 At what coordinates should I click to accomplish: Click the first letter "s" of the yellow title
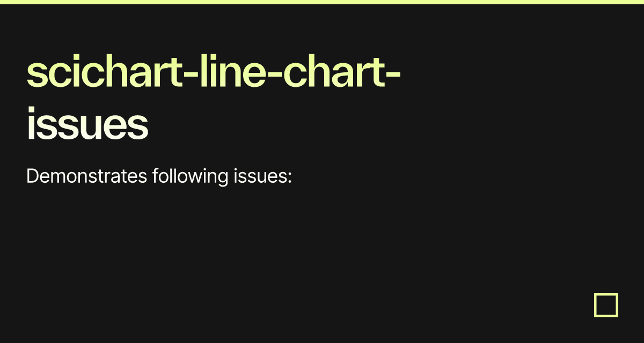pyautogui.click(x=36, y=76)
